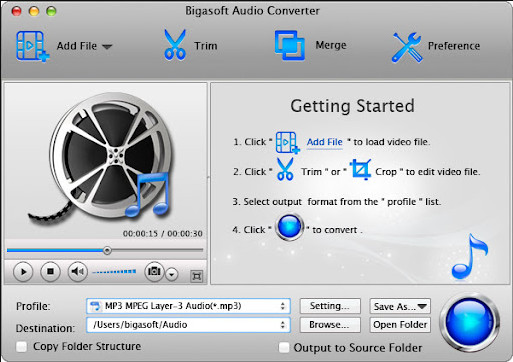
Task: Zoom the window with green button
Action: tap(51, 11)
